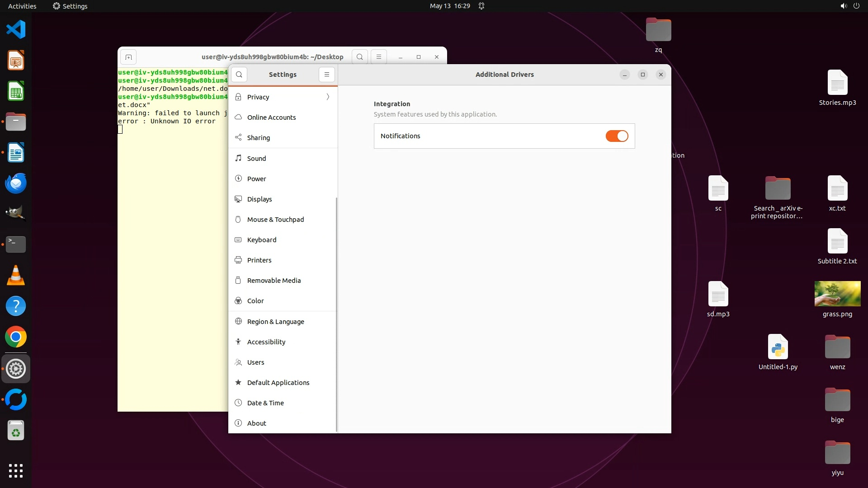The height and width of the screenshot is (488, 868).
Task: Expand the Privacy section chevron
Action: point(328,97)
